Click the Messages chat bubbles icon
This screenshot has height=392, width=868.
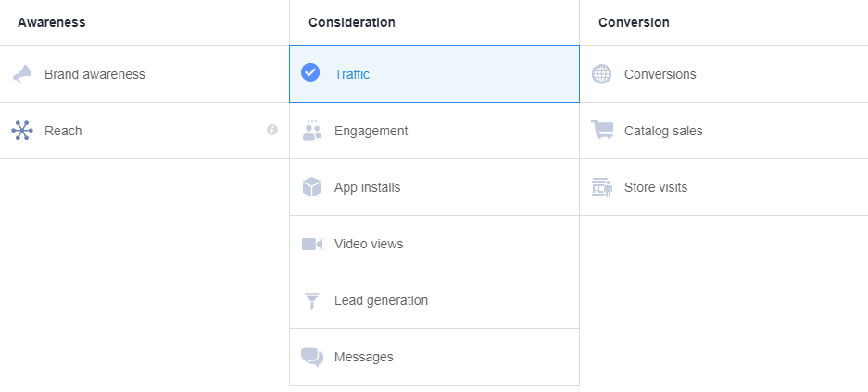pyautogui.click(x=312, y=357)
